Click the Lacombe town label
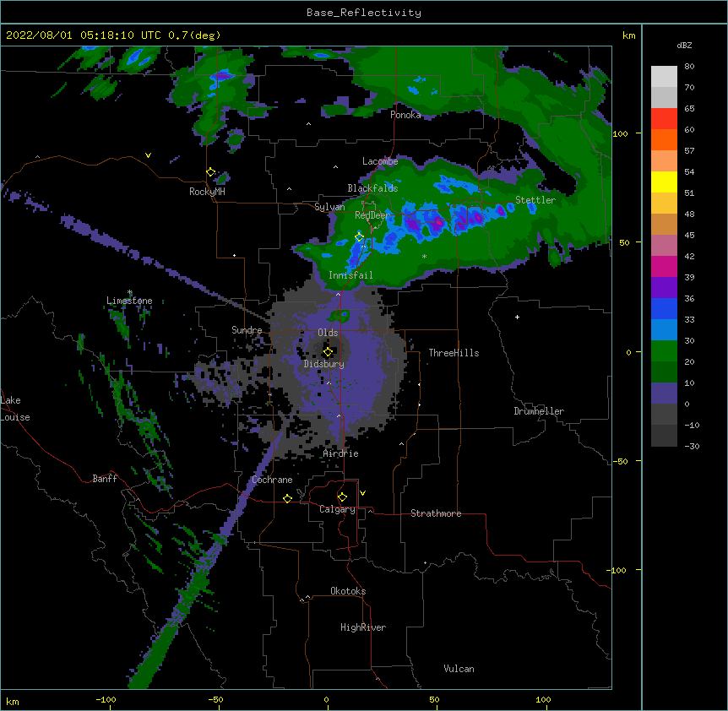 coord(380,161)
